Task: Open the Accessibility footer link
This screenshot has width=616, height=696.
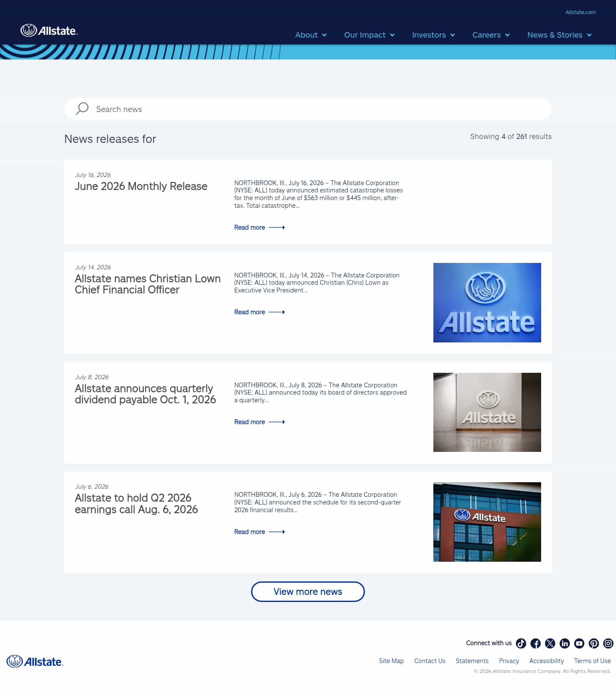Action: [x=547, y=661]
